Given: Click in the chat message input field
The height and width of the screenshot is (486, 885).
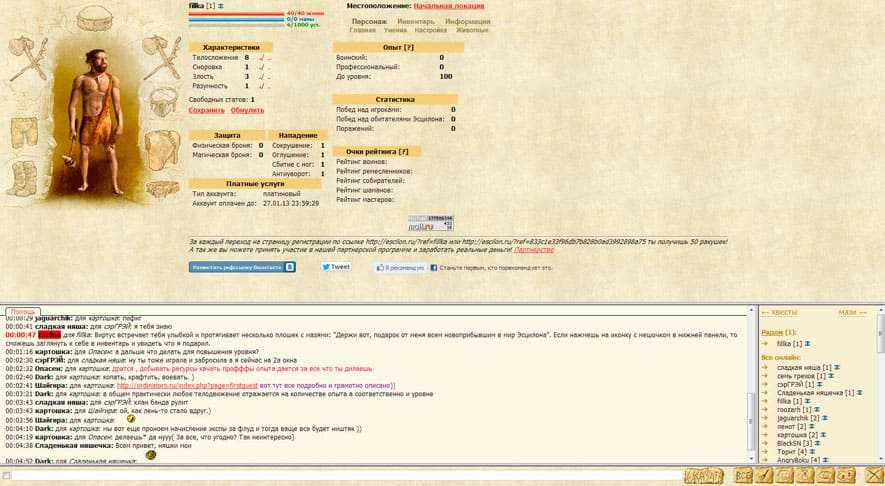Looking at the screenshot, I should [x=340, y=475].
